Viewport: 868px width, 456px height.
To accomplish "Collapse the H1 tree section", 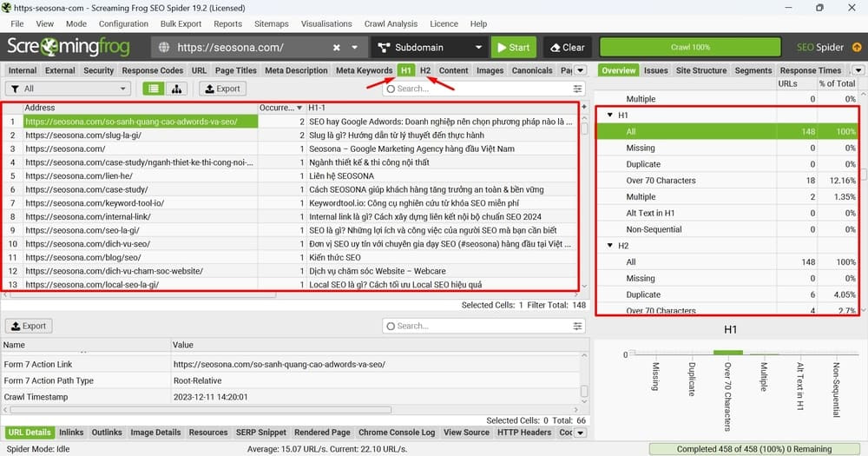I will pyautogui.click(x=610, y=116).
